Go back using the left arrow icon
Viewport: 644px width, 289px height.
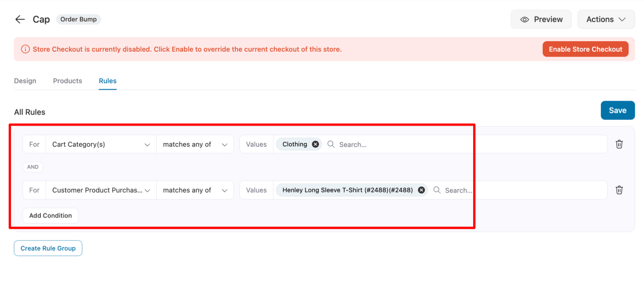pyautogui.click(x=20, y=19)
